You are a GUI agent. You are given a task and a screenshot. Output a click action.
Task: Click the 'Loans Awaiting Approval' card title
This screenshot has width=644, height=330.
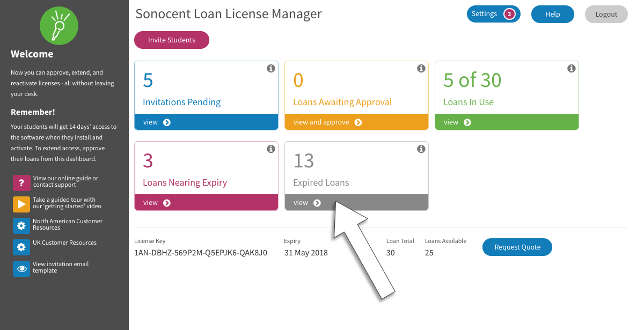tap(342, 102)
